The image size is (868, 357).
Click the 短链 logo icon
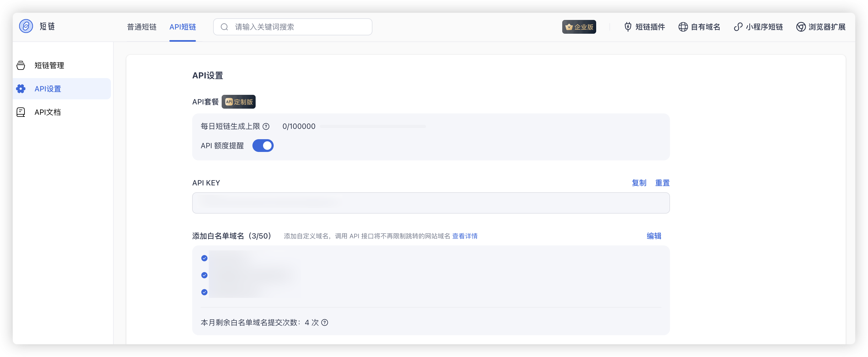pos(26,26)
